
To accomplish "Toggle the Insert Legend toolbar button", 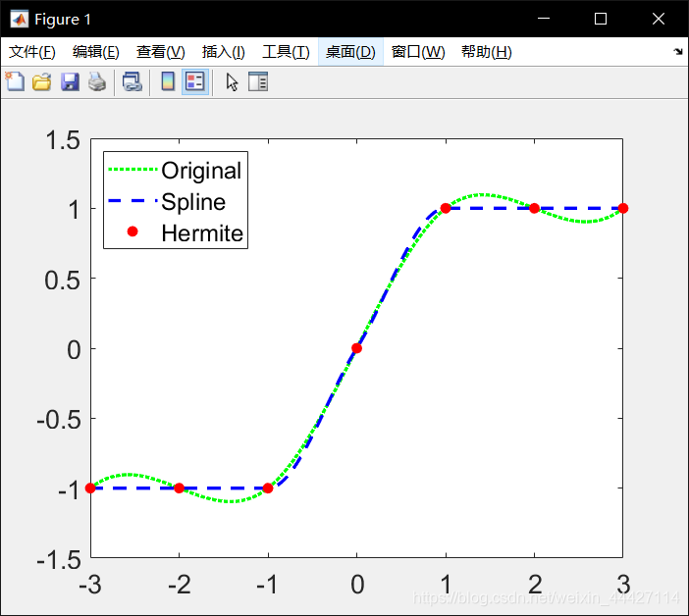I will pos(195,82).
